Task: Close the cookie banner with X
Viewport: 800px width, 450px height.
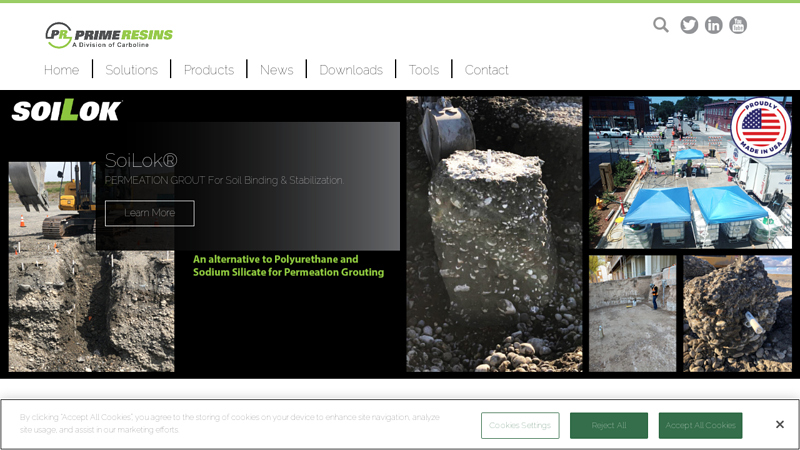Action: [x=780, y=424]
